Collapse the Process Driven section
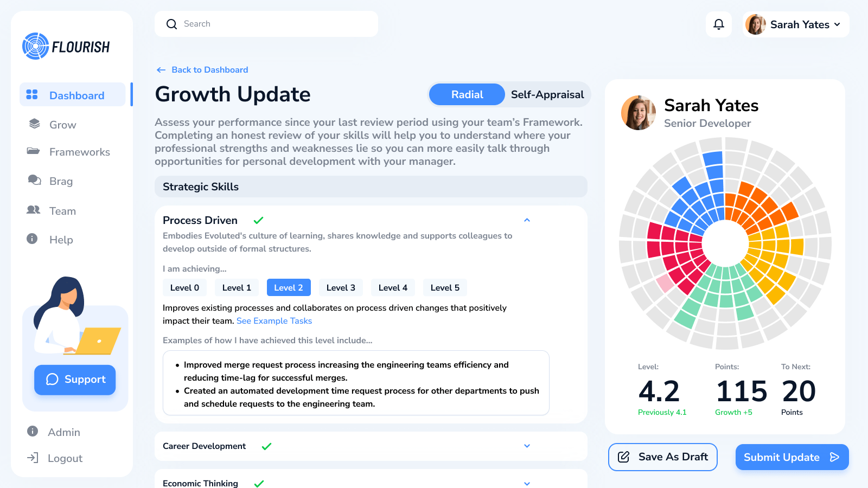The height and width of the screenshot is (488, 868). tap(527, 220)
